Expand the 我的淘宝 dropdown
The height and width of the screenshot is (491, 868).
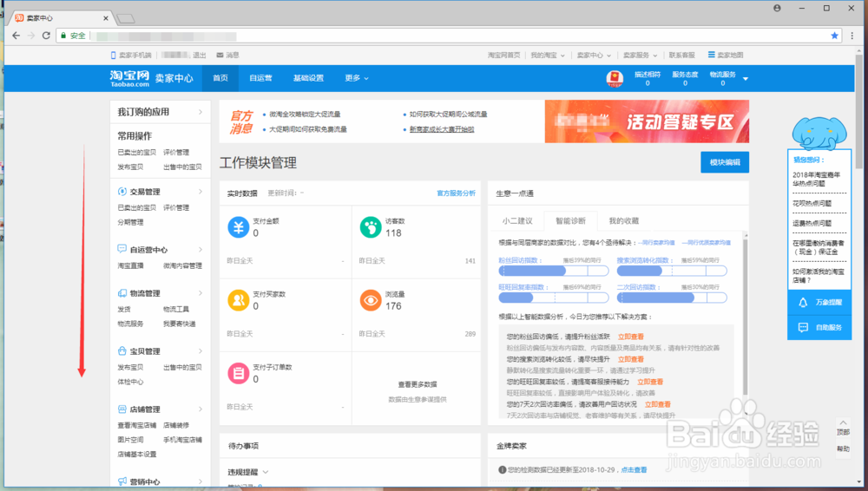coord(548,56)
